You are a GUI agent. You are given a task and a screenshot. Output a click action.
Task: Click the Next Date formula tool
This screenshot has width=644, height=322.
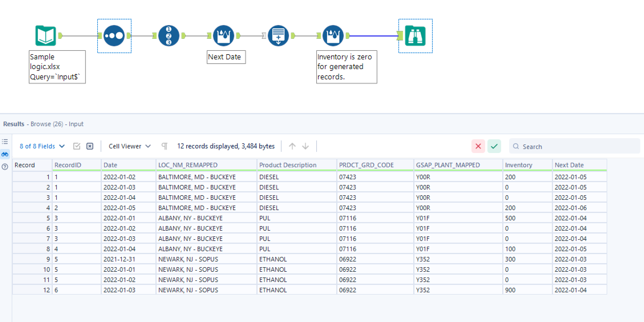(x=223, y=36)
